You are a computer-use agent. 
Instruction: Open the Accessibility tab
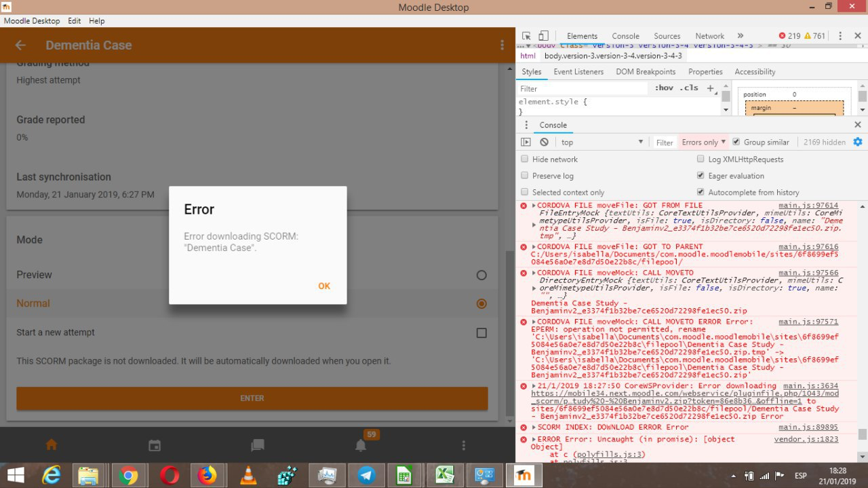point(755,71)
